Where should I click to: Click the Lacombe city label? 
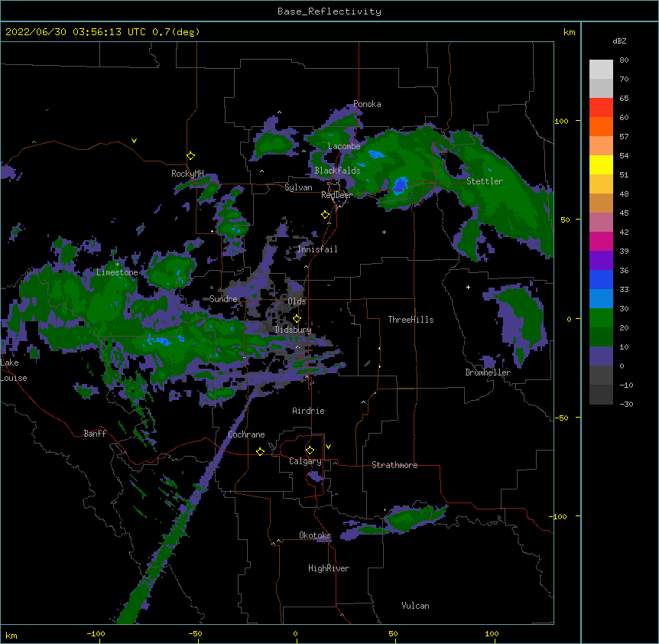pyautogui.click(x=344, y=146)
